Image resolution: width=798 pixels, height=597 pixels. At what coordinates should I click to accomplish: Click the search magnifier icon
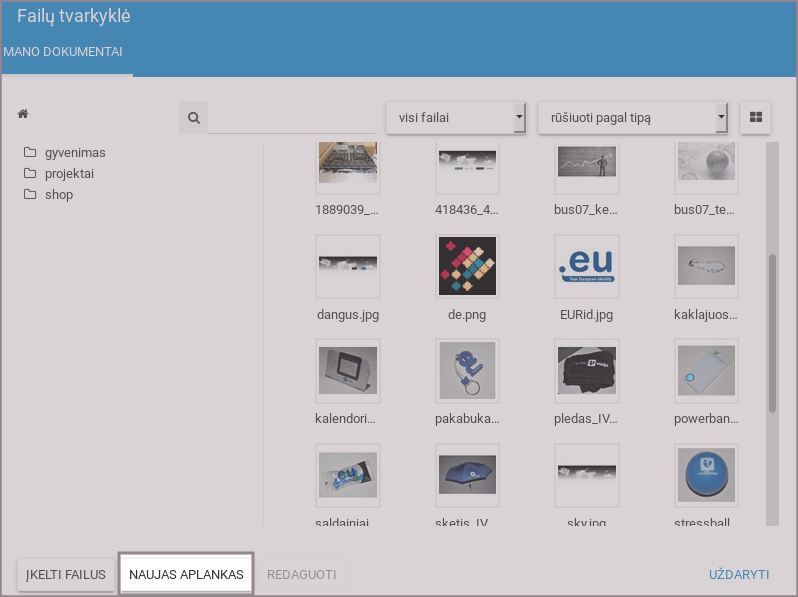pos(193,118)
